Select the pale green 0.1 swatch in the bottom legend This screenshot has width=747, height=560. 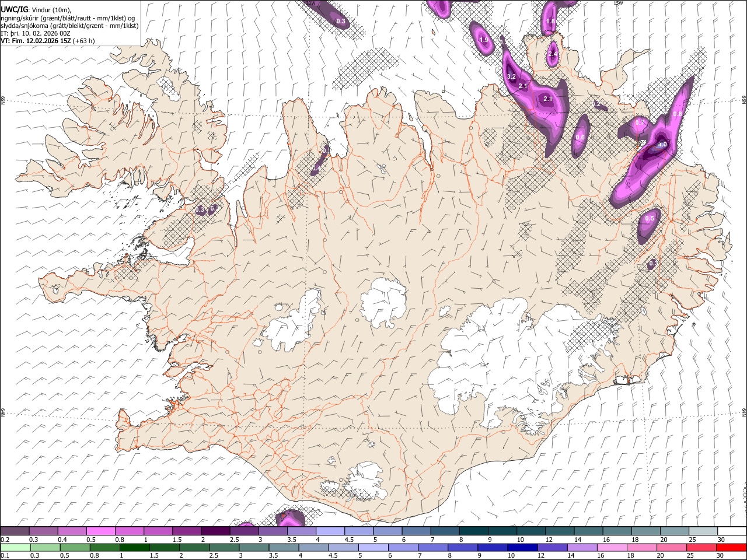15,547
